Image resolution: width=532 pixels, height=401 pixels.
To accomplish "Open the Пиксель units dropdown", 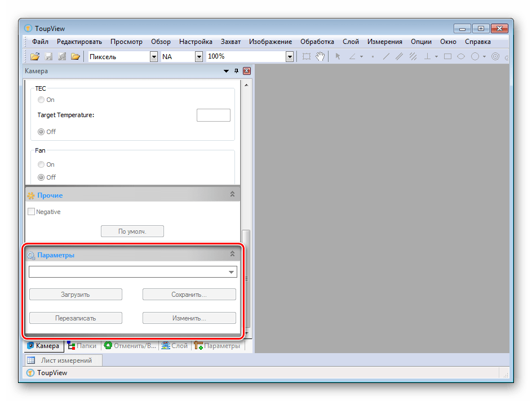I will [154, 57].
